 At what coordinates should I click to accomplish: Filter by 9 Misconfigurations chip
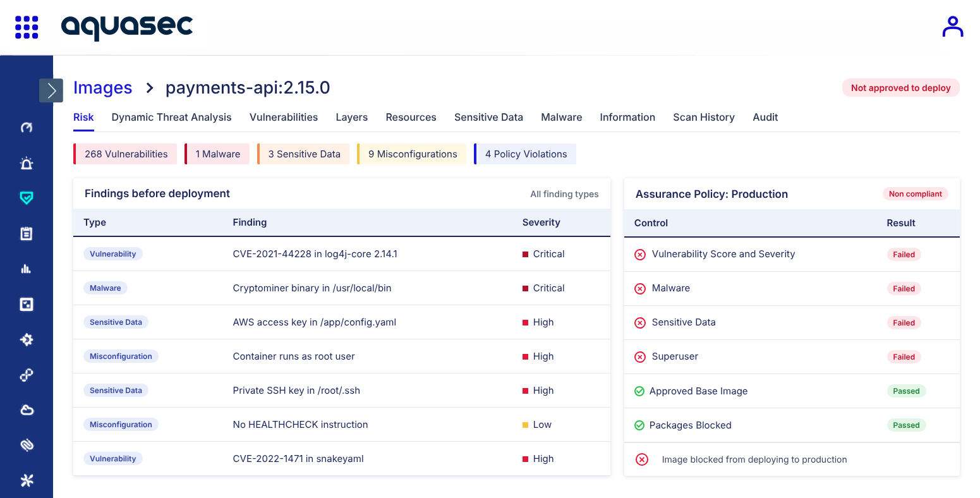(x=411, y=154)
